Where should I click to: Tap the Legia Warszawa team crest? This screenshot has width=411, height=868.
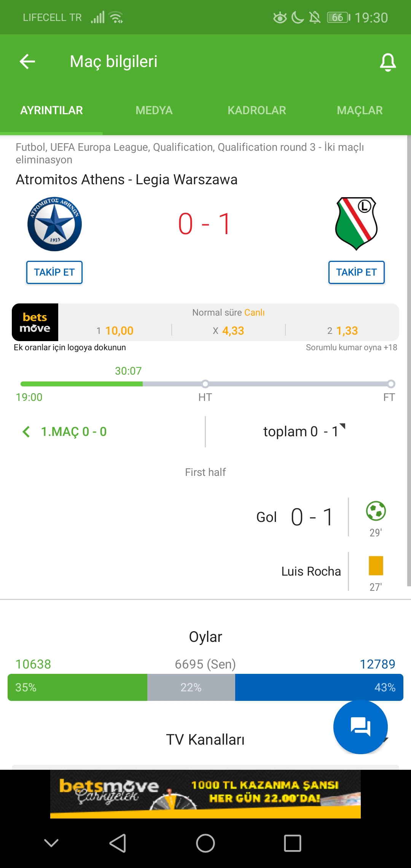(356, 223)
